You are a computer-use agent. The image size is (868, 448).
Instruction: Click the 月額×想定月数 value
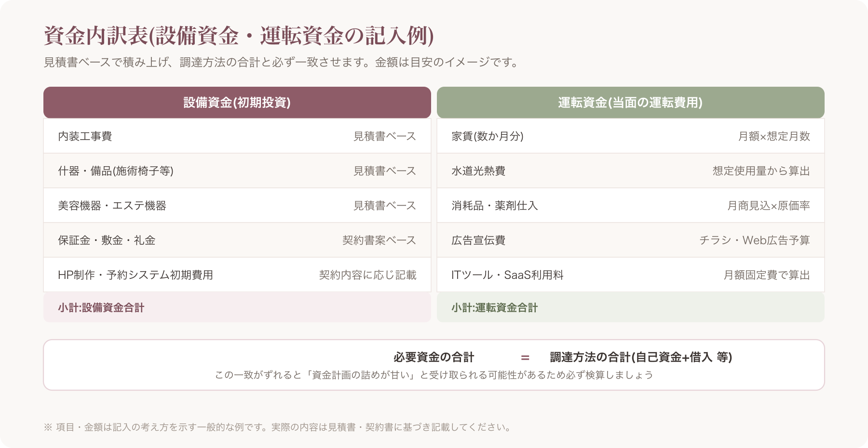pos(774,136)
